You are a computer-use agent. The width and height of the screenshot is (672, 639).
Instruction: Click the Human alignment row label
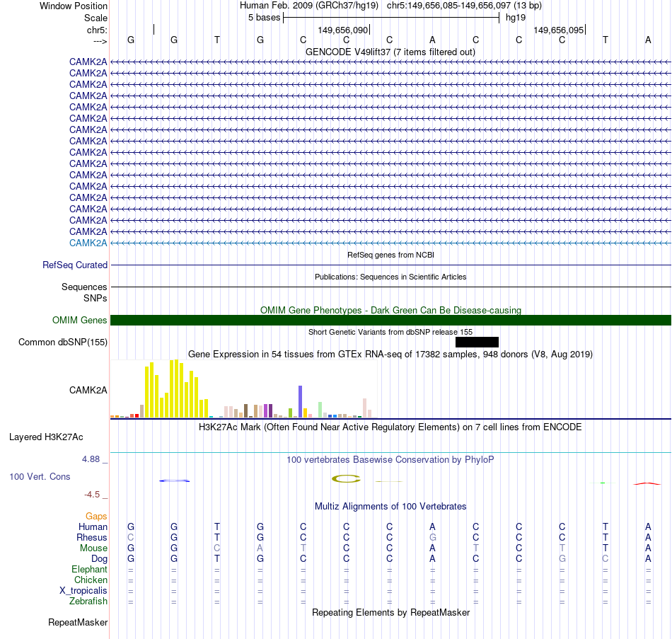(93, 526)
